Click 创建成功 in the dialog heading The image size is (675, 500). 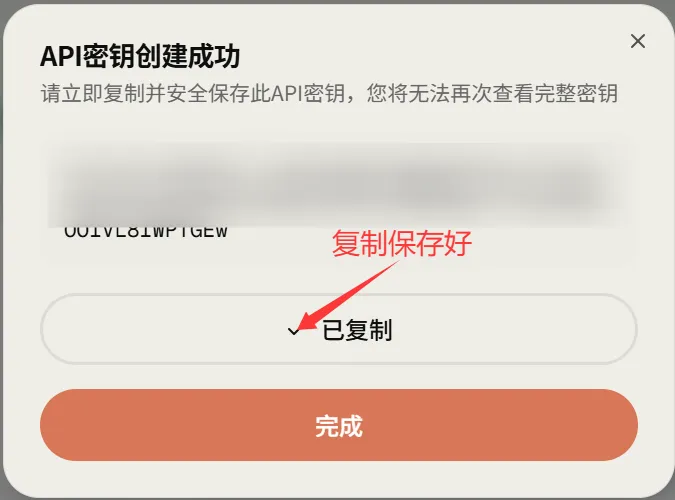[x=187, y=56]
